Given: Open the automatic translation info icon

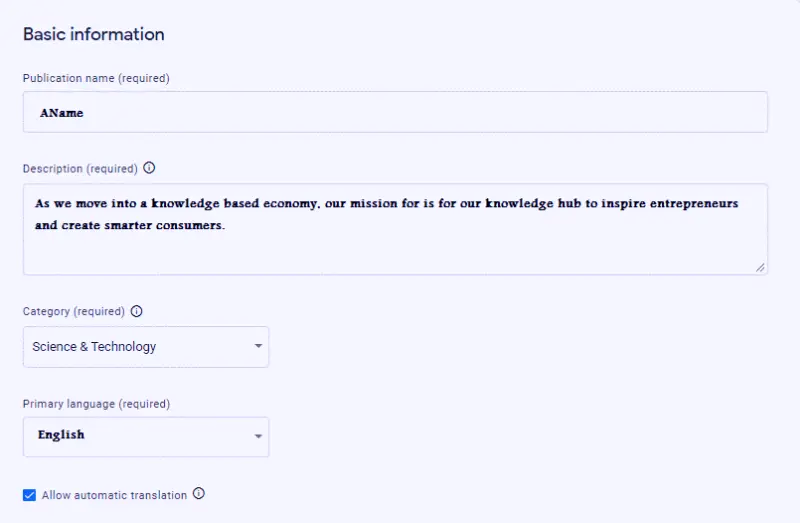Looking at the screenshot, I should [x=198, y=493].
